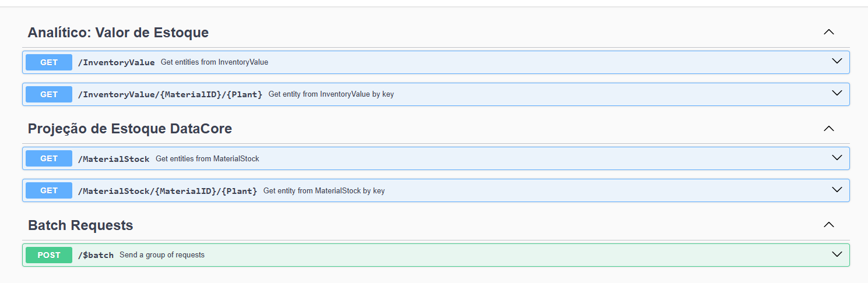
Task: Expand arrow on InventoryValue by key row
Action: (x=837, y=94)
